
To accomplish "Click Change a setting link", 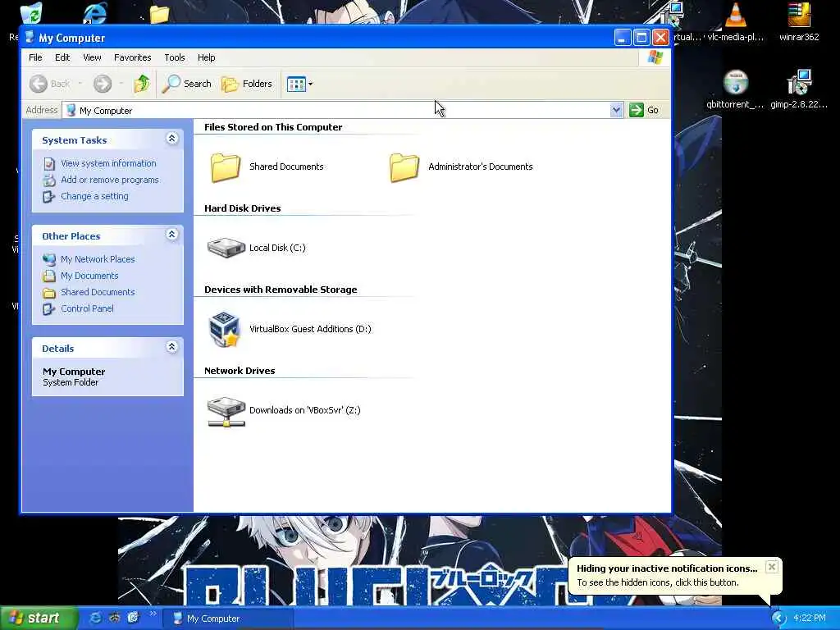I will point(95,196).
